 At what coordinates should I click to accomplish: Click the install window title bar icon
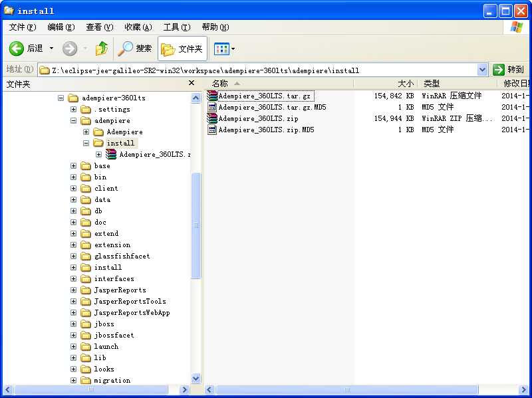(x=9, y=11)
